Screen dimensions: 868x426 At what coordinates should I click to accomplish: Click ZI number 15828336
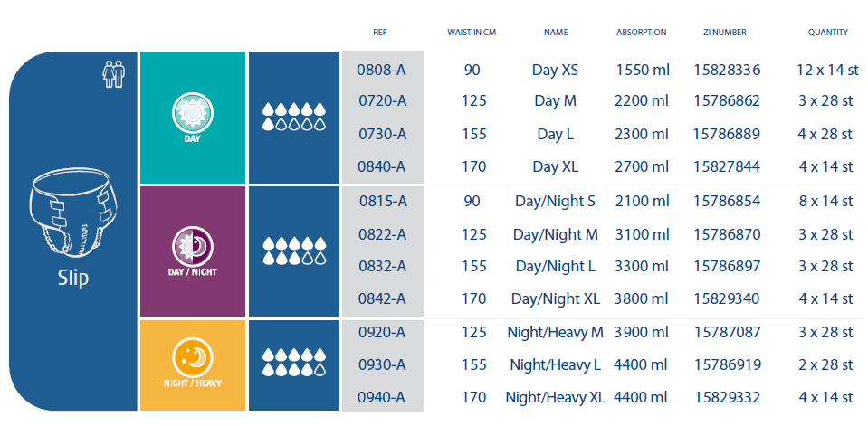727,70
